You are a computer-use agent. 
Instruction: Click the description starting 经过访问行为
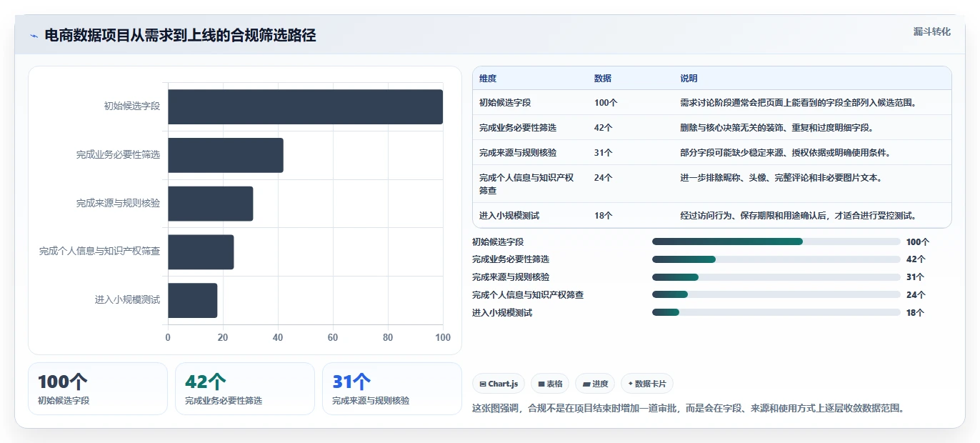point(798,215)
